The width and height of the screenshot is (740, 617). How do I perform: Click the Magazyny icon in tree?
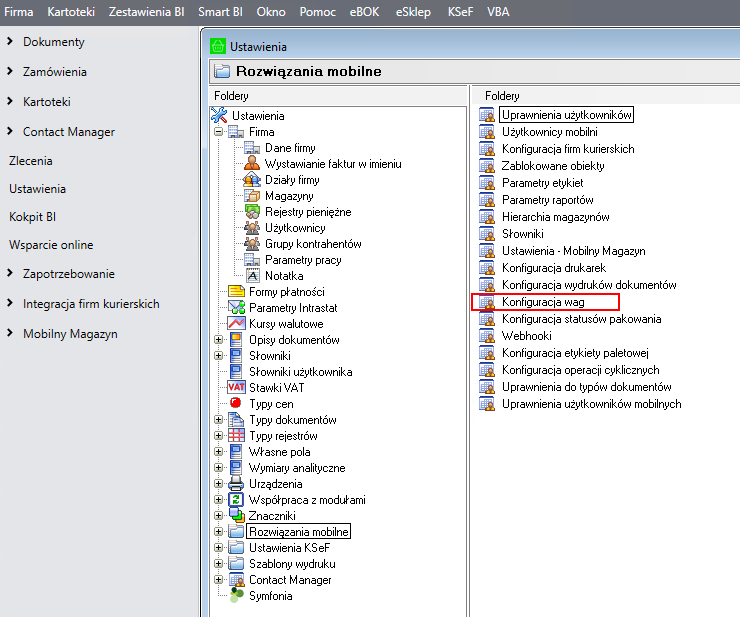(252, 196)
